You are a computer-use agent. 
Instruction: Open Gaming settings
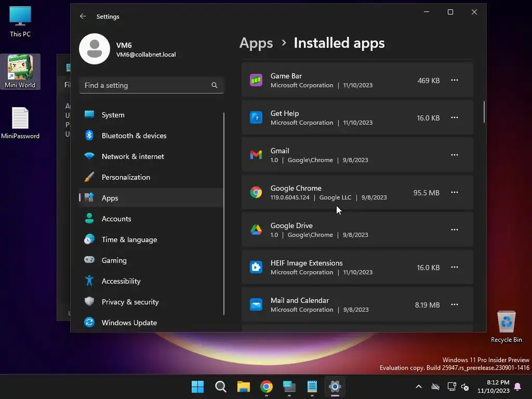151,260
